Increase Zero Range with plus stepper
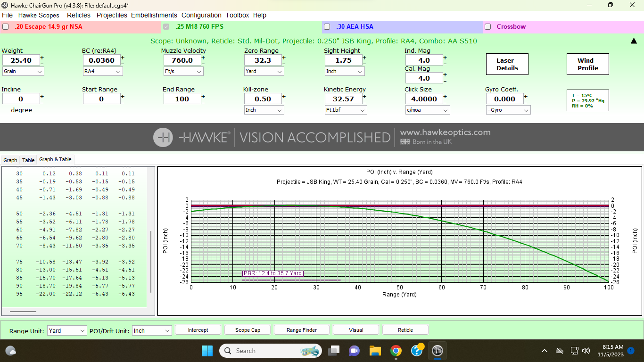The width and height of the screenshot is (644, 362). point(284,58)
